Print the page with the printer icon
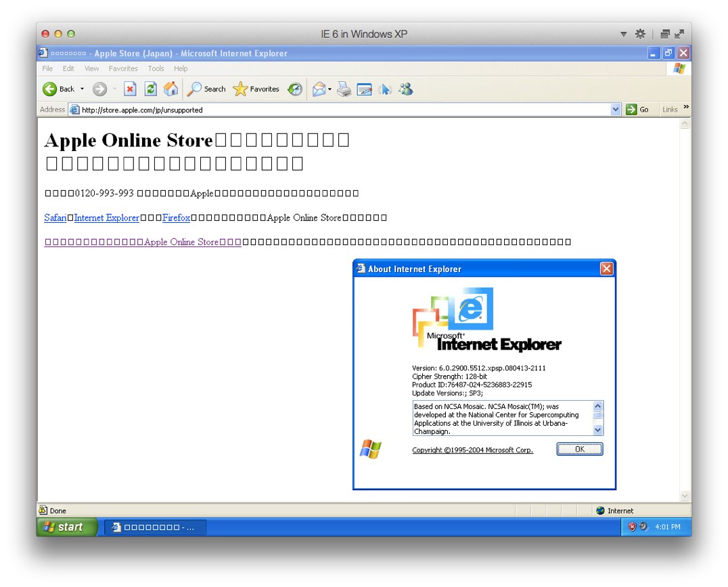 [x=344, y=89]
